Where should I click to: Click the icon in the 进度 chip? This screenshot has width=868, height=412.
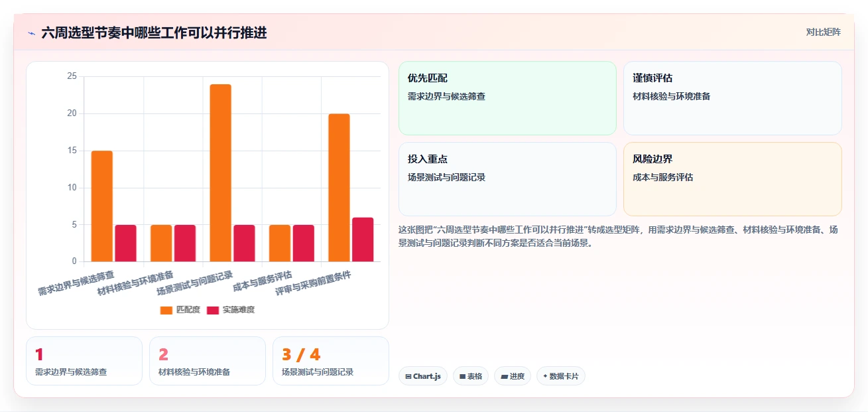[x=504, y=376]
